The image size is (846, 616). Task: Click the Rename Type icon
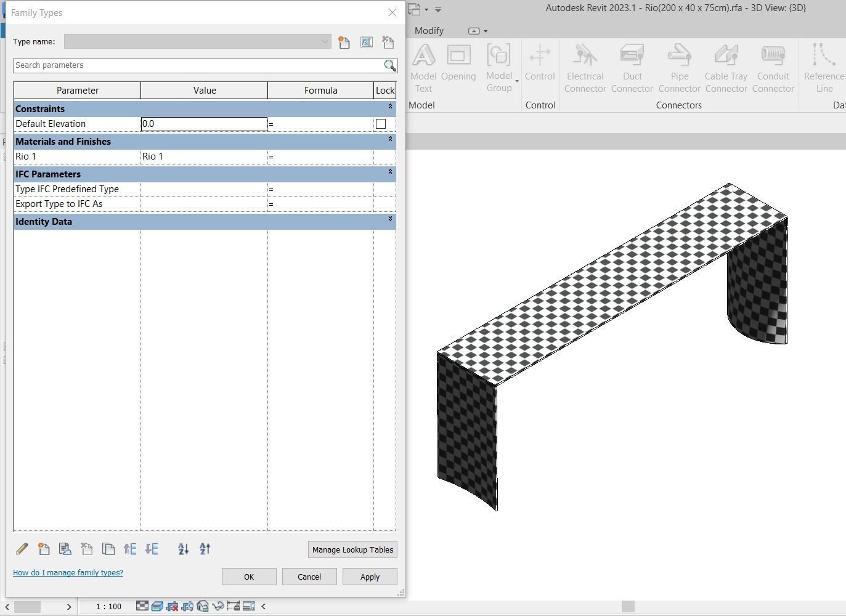coord(366,42)
